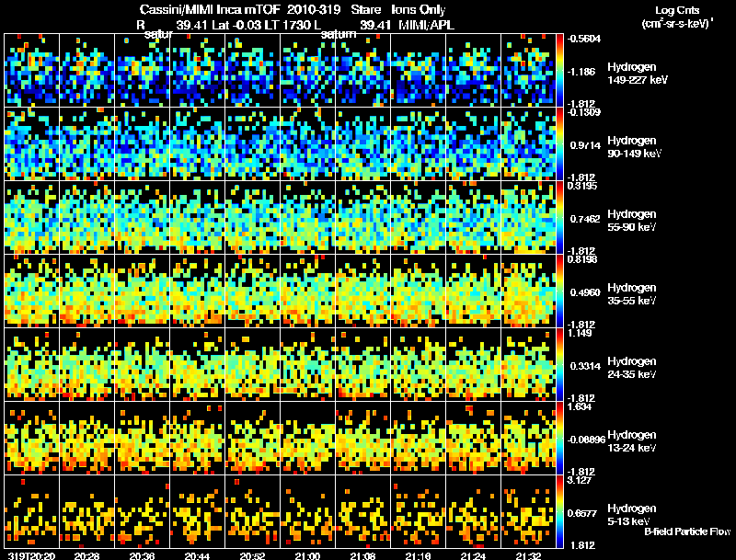736x560 pixels.
Task: Open the 55-90 keV image panel at 21:32
Action: (528, 217)
